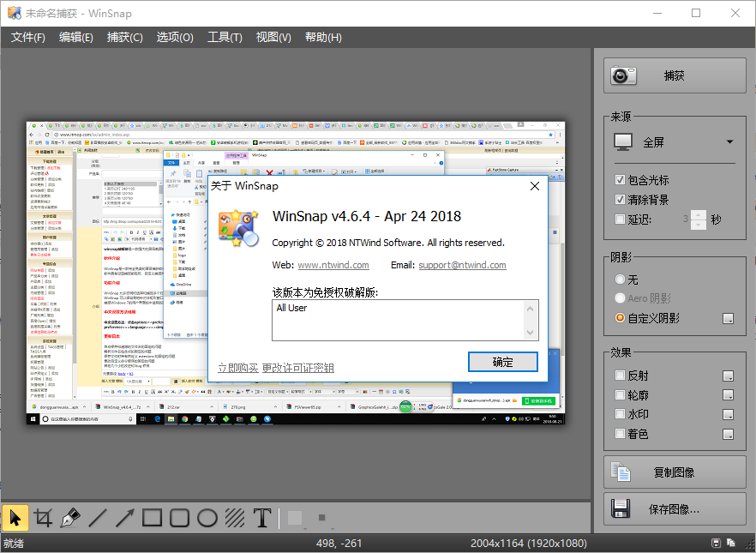
Task: Click the All User license text box
Action: pyautogui.click(x=405, y=320)
